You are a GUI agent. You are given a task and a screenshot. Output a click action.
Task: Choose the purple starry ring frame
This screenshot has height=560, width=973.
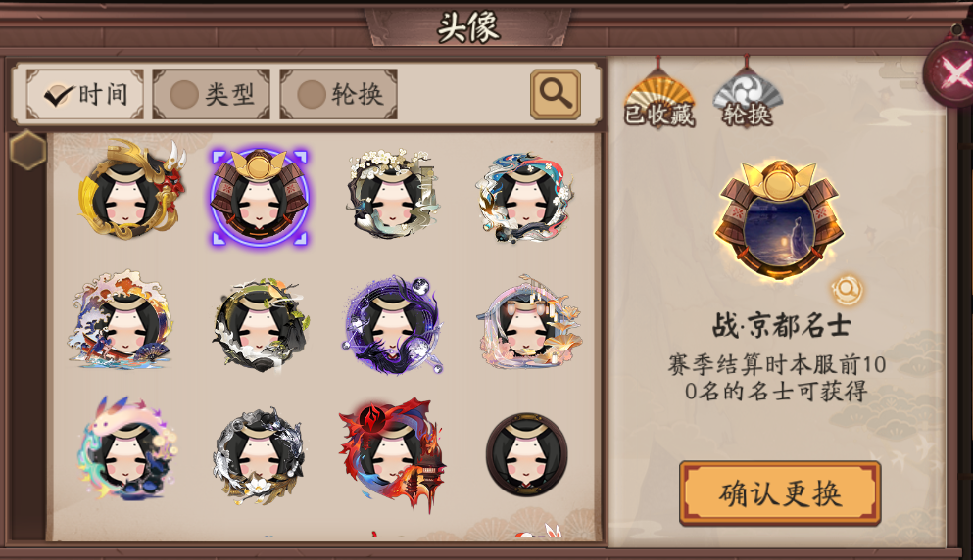[x=394, y=325]
